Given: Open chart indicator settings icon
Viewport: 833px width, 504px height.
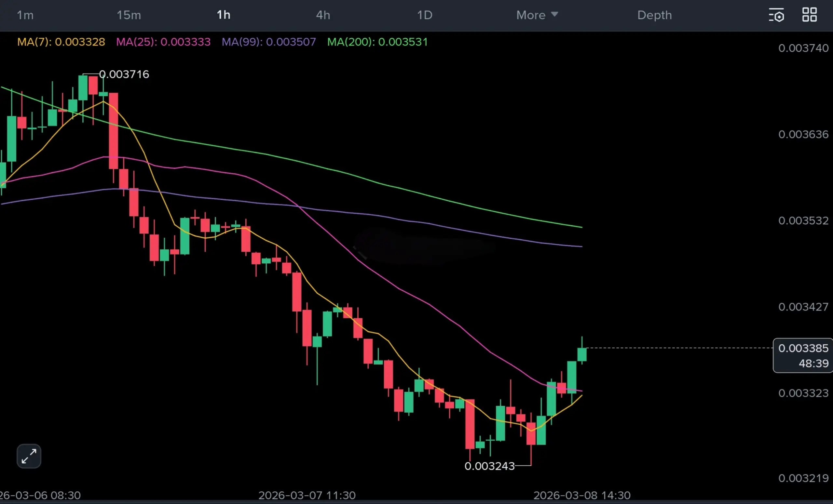Looking at the screenshot, I should [776, 15].
